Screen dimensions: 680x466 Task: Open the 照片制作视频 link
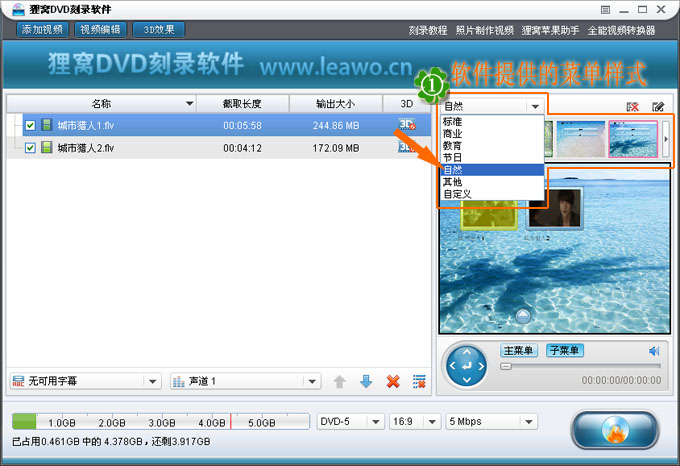point(484,30)
